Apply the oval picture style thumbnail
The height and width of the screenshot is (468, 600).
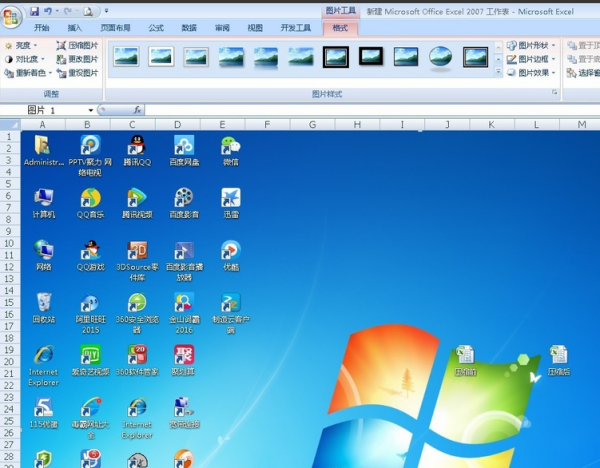click(440, 57)
